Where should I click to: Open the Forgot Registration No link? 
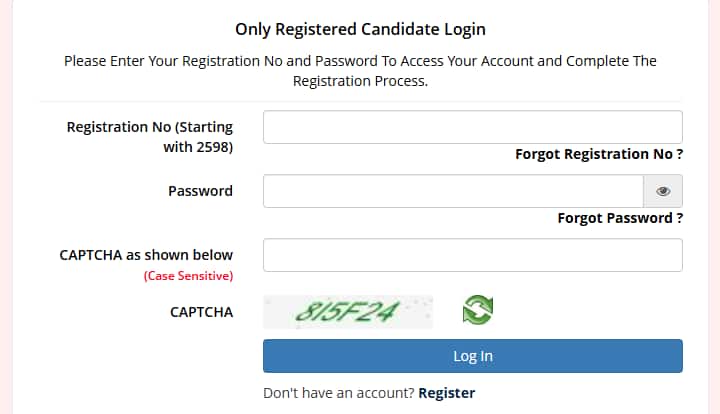click(599, 154)
